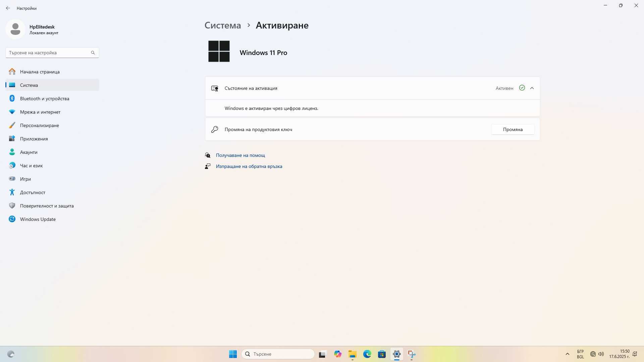Click the activation certificate icon

coord(215,88)
